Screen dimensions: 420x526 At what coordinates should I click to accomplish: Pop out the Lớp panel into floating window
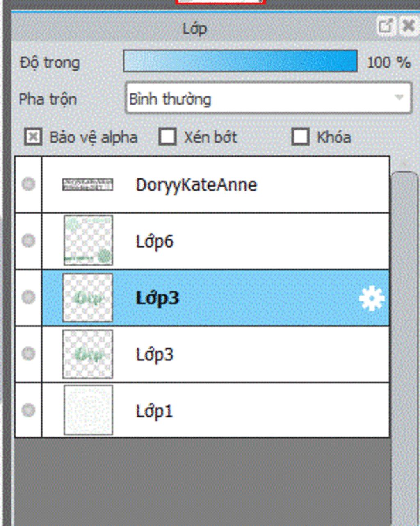pyautogui.click(x=385, y=27)
